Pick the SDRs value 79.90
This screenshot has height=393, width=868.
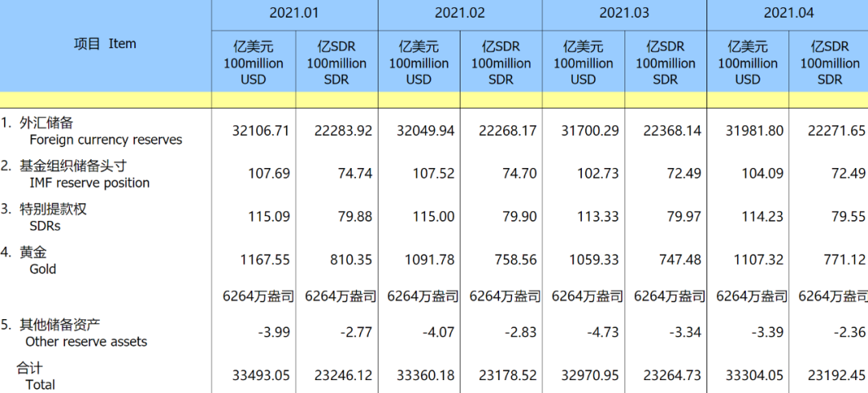point(520,216)
